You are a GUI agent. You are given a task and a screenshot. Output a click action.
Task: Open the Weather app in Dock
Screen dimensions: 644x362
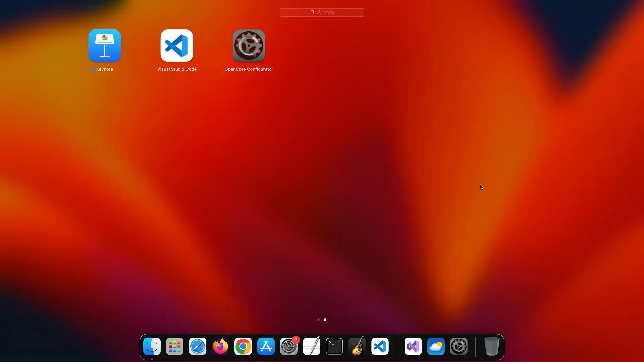[x=436, y=346]
